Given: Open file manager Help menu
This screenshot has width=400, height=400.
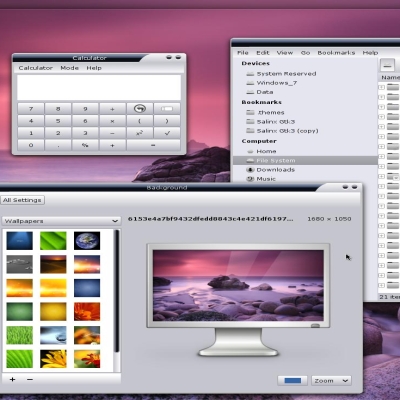Looking at the screenshot, I should tap(370, 53).
